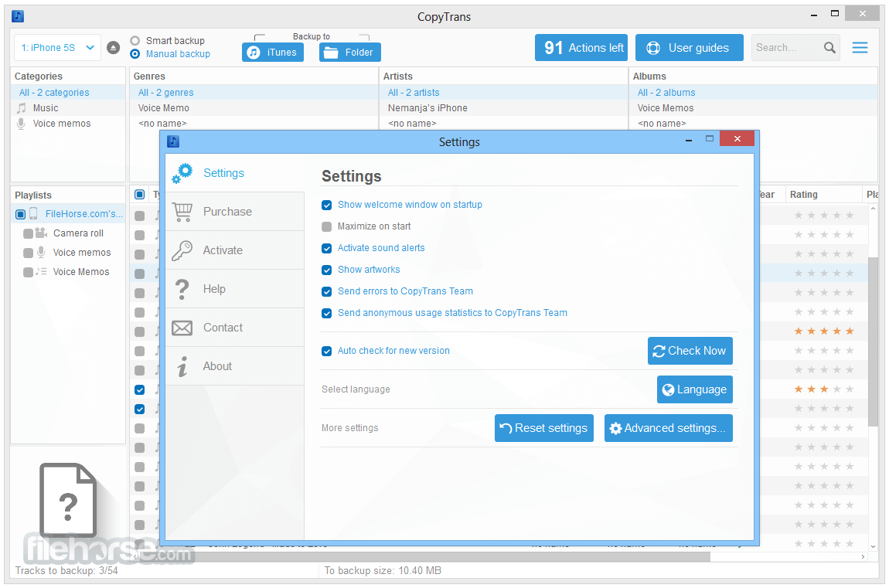Close the Settings dialog

(737, 139)
